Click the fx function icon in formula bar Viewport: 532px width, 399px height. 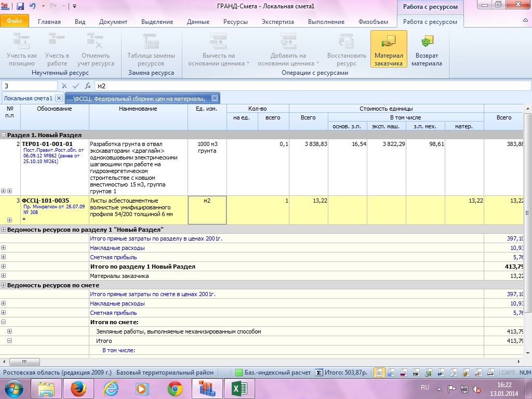pyautogui.click(x=88, y=86)
